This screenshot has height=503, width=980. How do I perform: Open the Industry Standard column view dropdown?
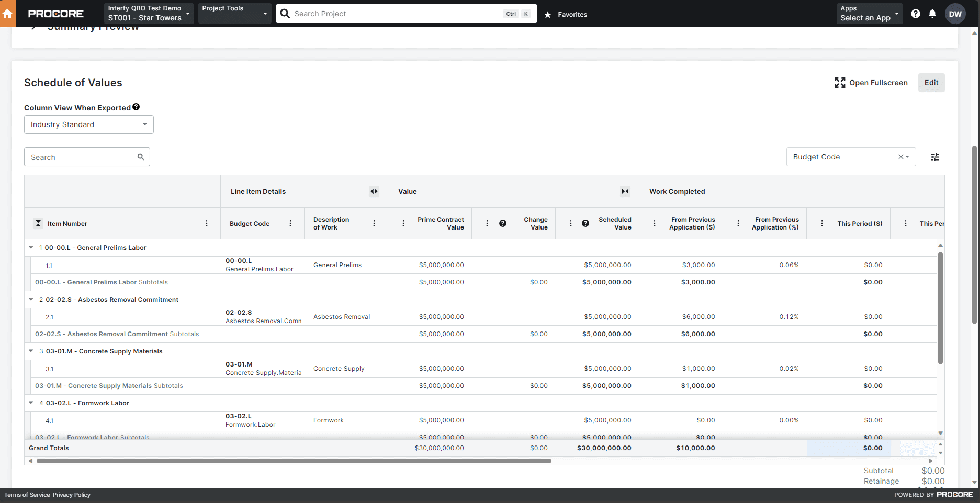(89, 125)
